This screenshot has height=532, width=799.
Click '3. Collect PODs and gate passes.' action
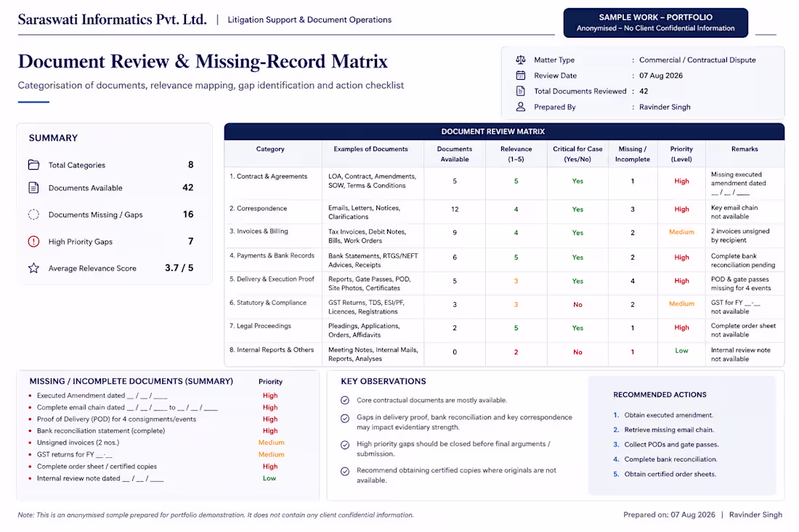(666, 444)
